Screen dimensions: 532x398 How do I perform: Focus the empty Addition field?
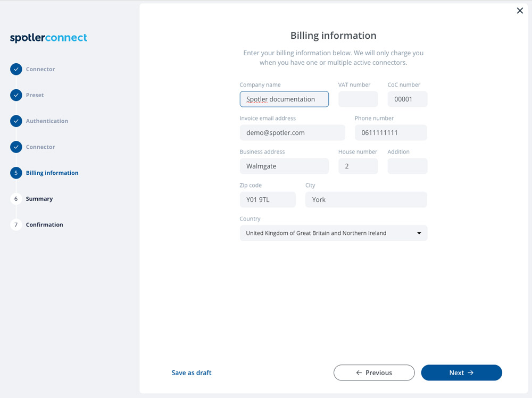point(408,166)
